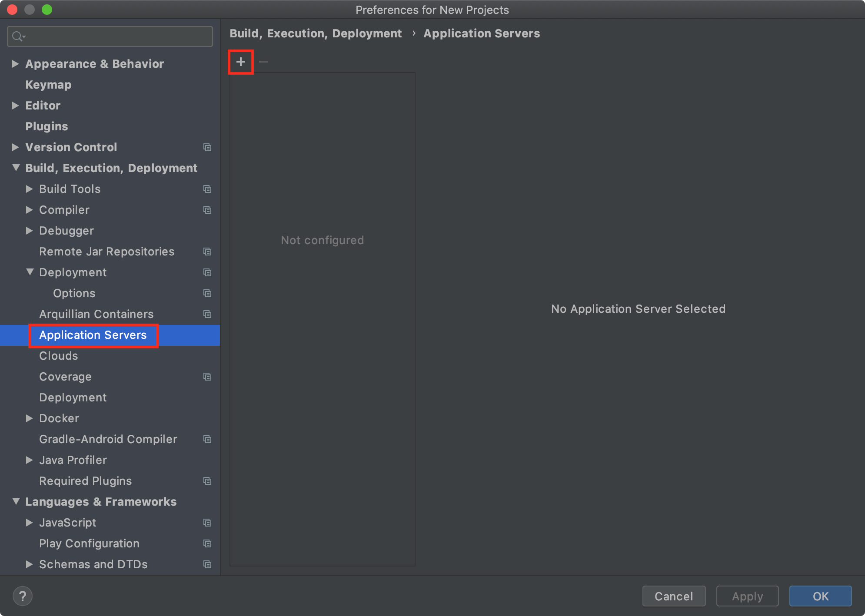Click the remove server minus icon
This screenshot has width=865, height=616.
click(263, 61)
